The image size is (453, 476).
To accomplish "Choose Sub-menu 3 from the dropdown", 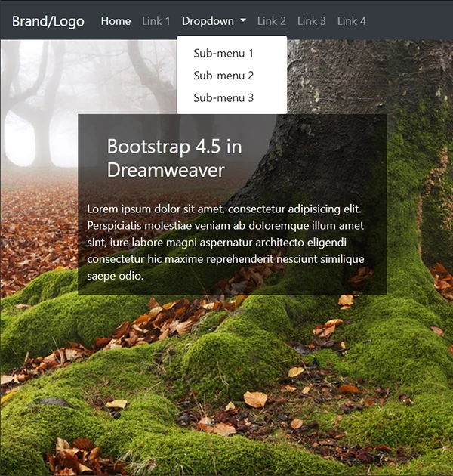I will [x=232, y=97].
